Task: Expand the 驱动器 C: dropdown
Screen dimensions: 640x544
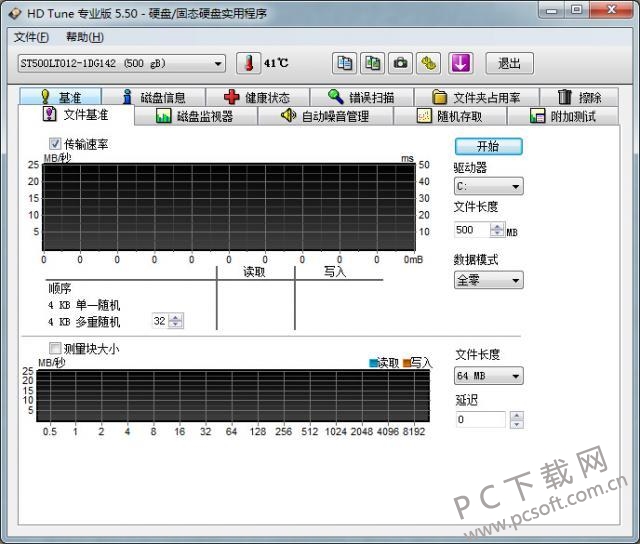Action: pyautogui.click(x=489, y=187)
